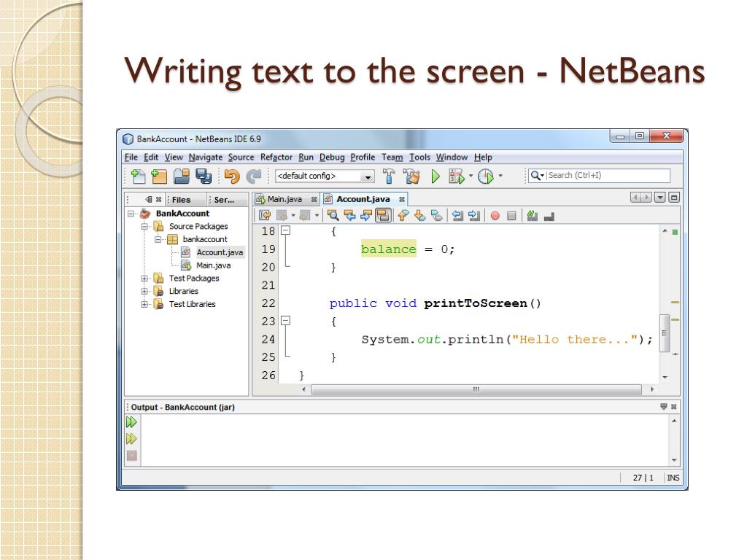
Task: Open the Refactor menu
Action: (276, 157)
